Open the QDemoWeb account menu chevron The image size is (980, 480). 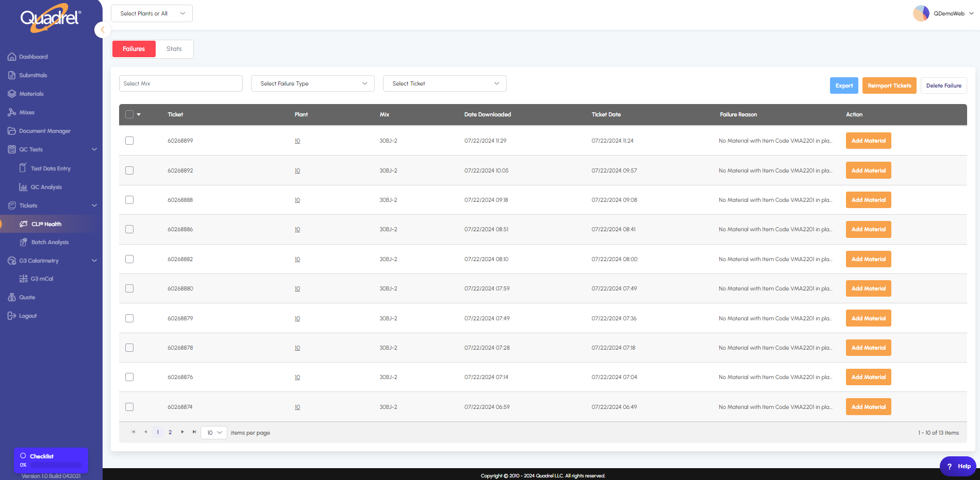pos(971,13)
